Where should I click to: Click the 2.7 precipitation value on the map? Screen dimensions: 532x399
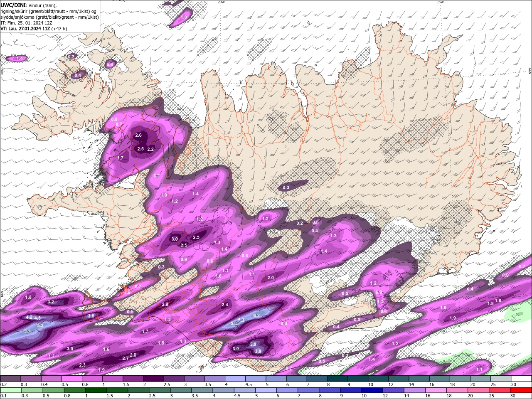[126, 358]
